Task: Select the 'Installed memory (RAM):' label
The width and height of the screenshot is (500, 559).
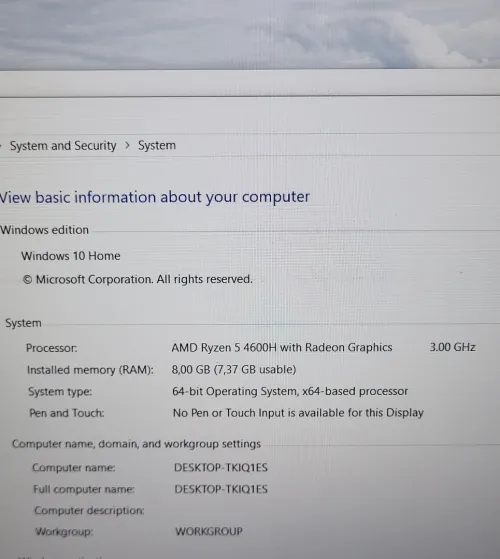Action: (x=90, y=370)
